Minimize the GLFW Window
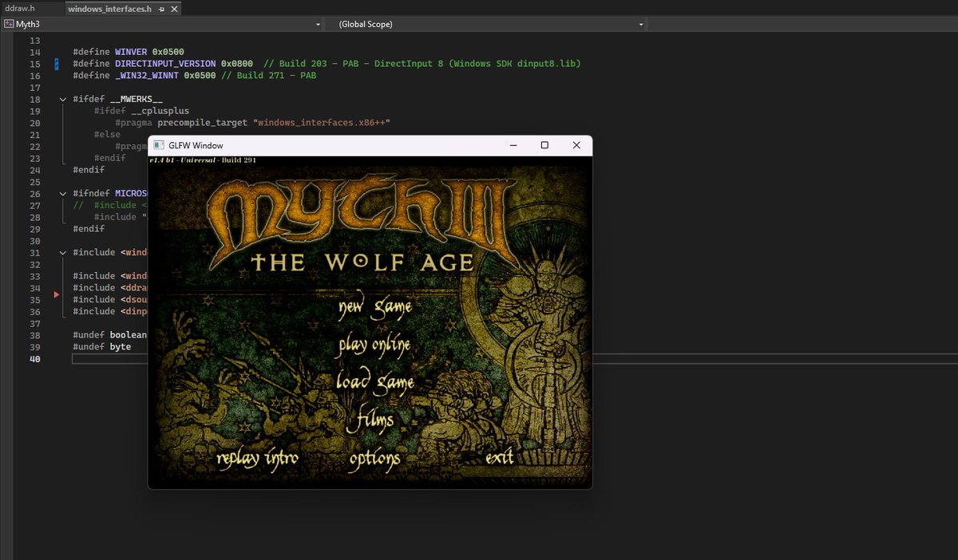 [513, 145]
